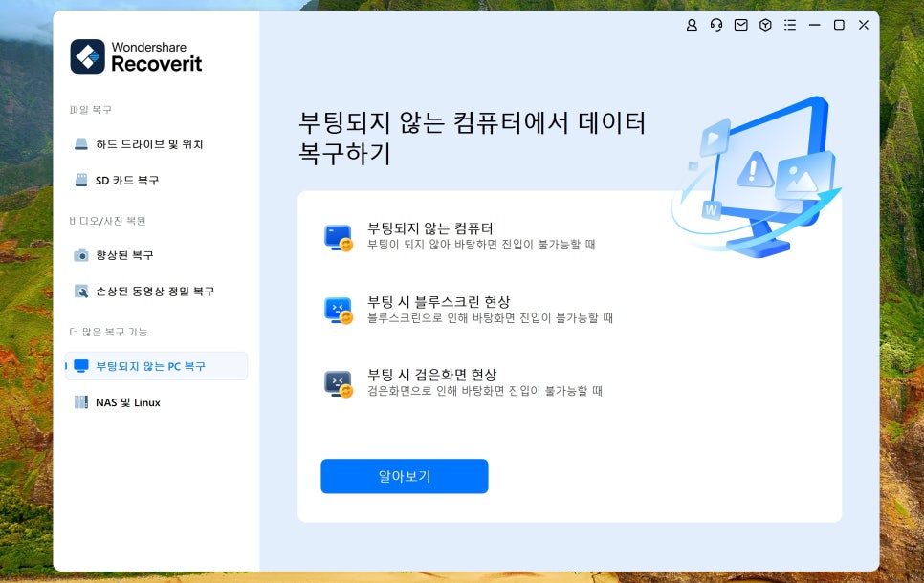Click the black screen monitor icon
Viewport: 924px width, 583px height.
(339, 383)
